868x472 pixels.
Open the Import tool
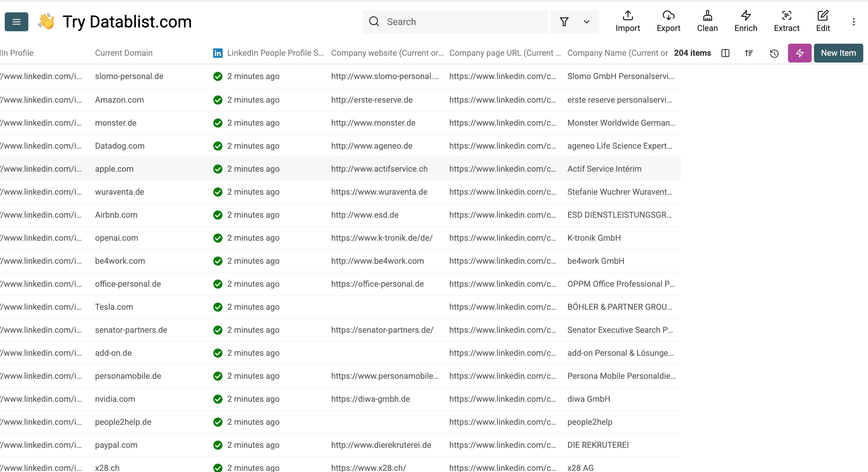pyautogui.click(x=627, y=21)
